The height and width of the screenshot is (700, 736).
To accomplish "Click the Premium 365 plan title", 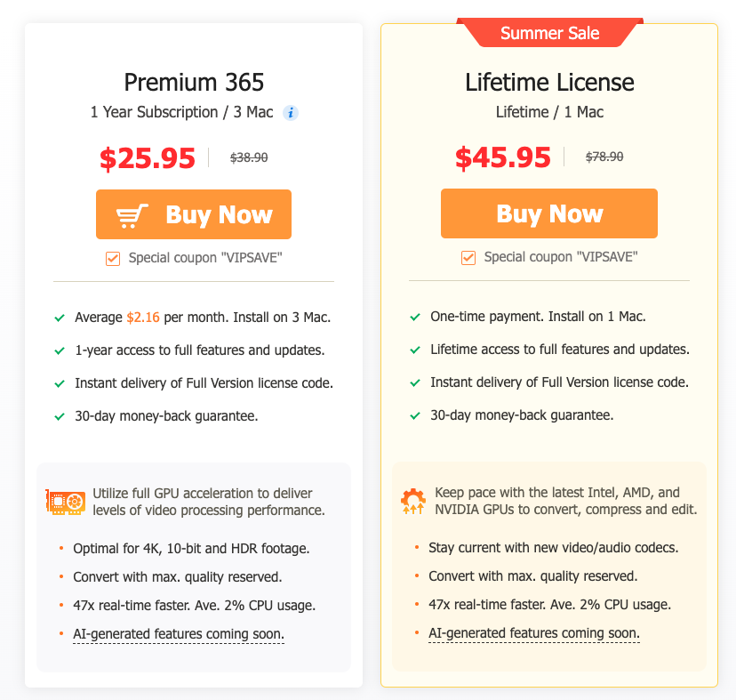I will [x=194, y=83].
